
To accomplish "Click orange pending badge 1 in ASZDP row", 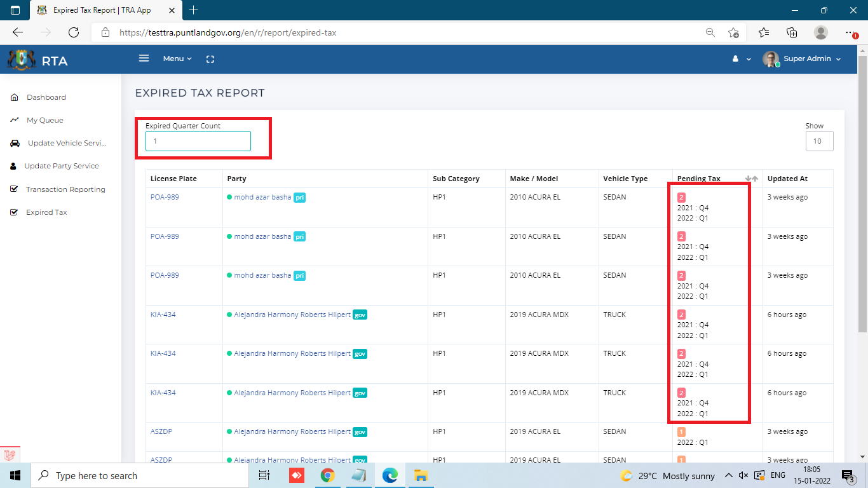I will pyautogui.click(x=681, y=432).
